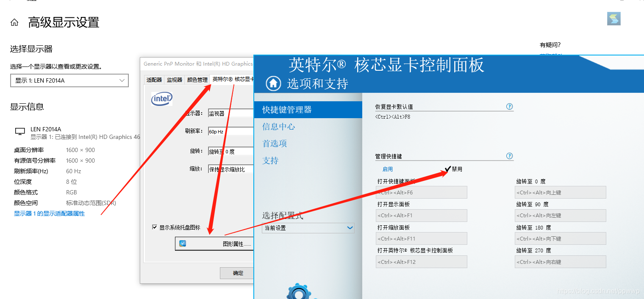Click the icon inside the 图形属性 button
Image resolution: width=644 pixels, height=299 pixels.
click(x=183, y=244)
